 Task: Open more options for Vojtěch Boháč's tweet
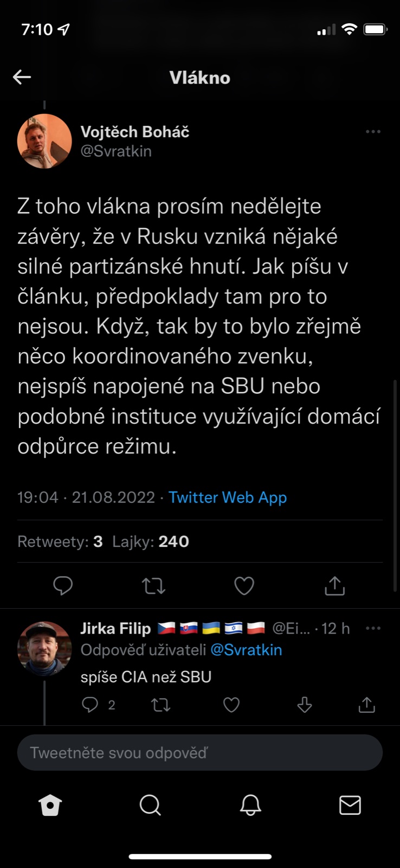click(x=373, y=132)
